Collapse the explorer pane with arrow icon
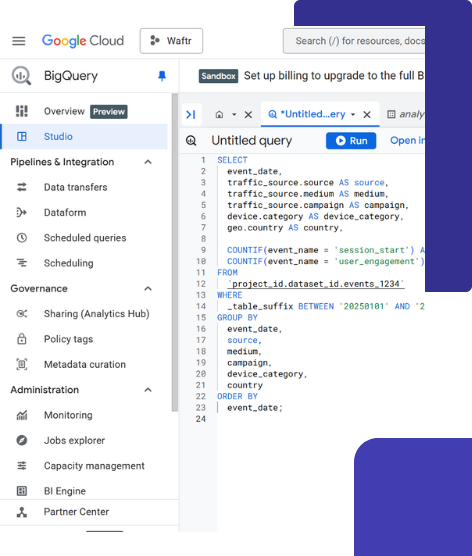The height and width of the screenshot is (556, 472). pos(191,115)
